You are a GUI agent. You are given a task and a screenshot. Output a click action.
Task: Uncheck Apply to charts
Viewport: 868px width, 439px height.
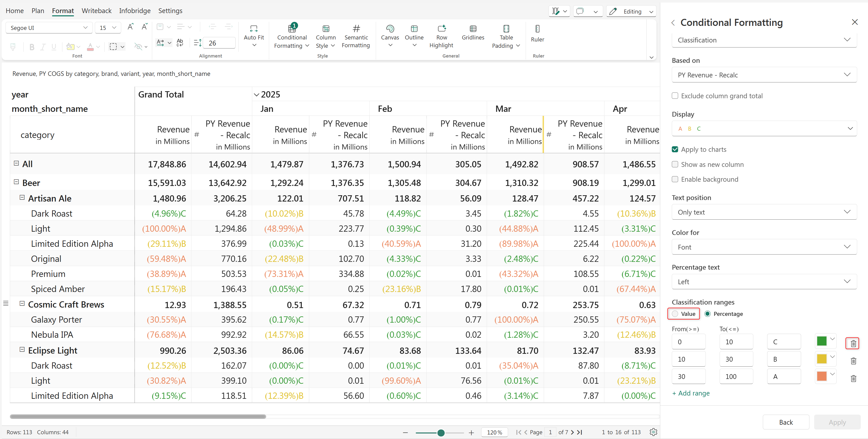pyautogui.click(x=675, y=150)
